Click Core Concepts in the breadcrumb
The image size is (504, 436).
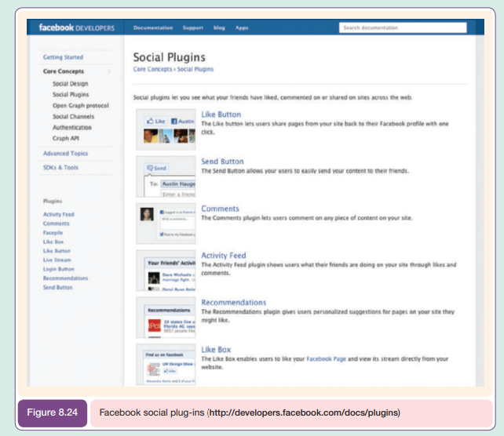pos(154,69)
